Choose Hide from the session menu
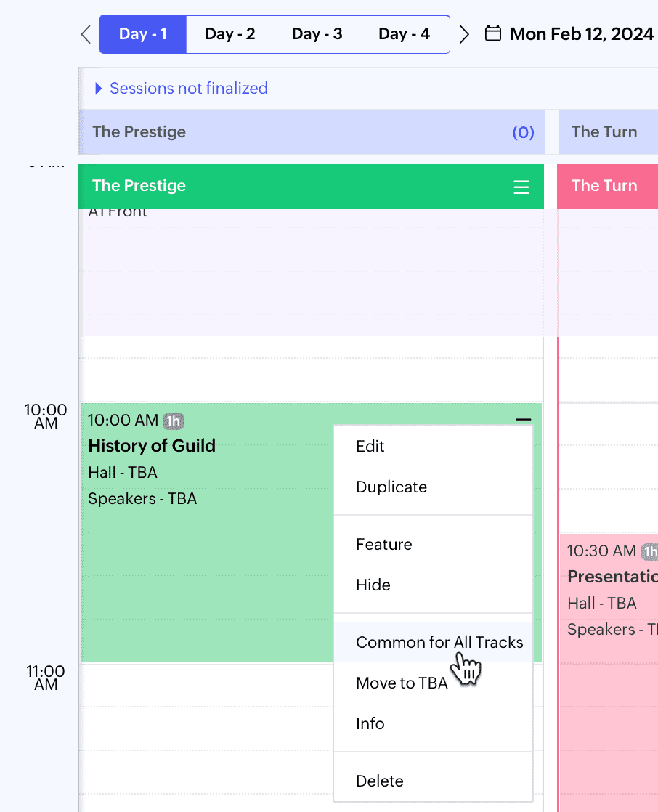This screenshot has height=812, width=658. coord(373,585)
